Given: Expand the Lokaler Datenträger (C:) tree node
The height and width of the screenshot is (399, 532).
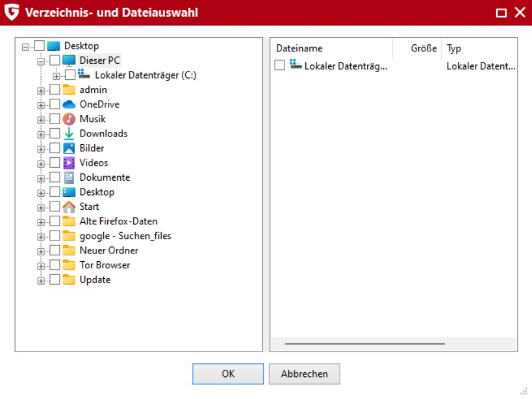Looking at the screenshot, I should pyautogui.click(x=57, y=75).
